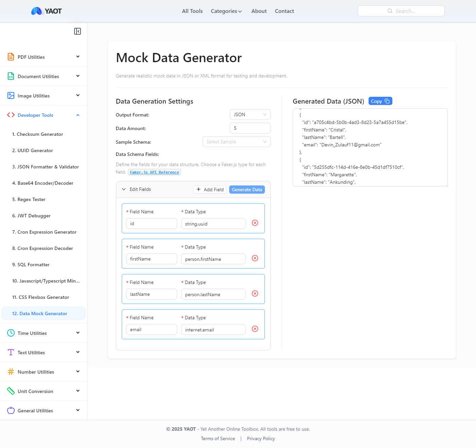Viewport: 476px width, 448px height.
Task: Click the Generate Data button
Action: (x=247, y=189)
